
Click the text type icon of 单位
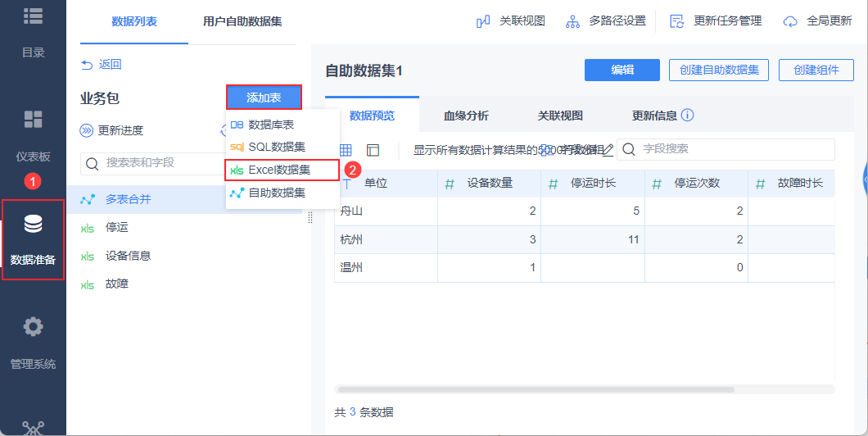346,184
